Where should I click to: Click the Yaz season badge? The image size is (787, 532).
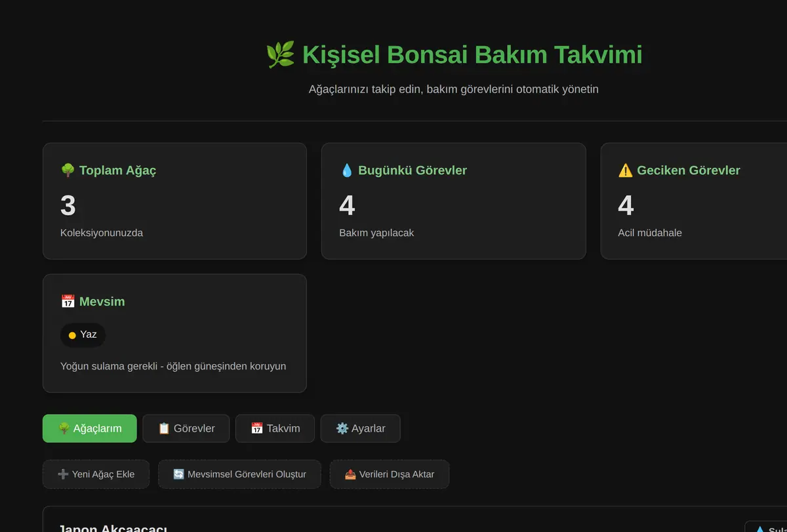coord(83,335)
